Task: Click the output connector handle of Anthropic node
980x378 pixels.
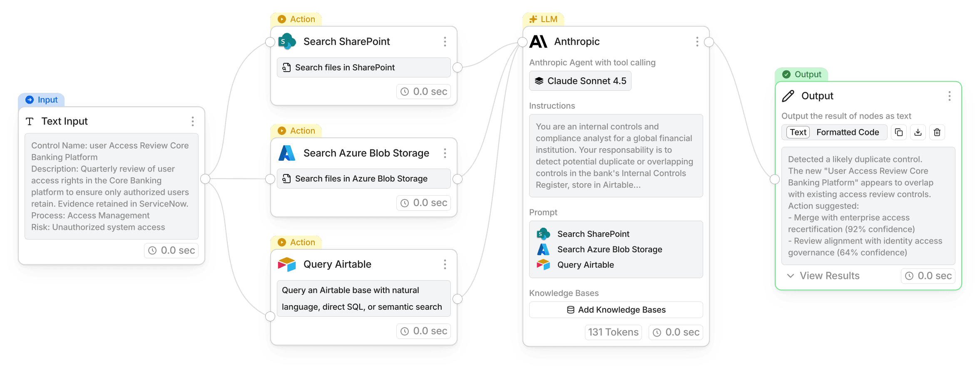Action: point(709,42)
